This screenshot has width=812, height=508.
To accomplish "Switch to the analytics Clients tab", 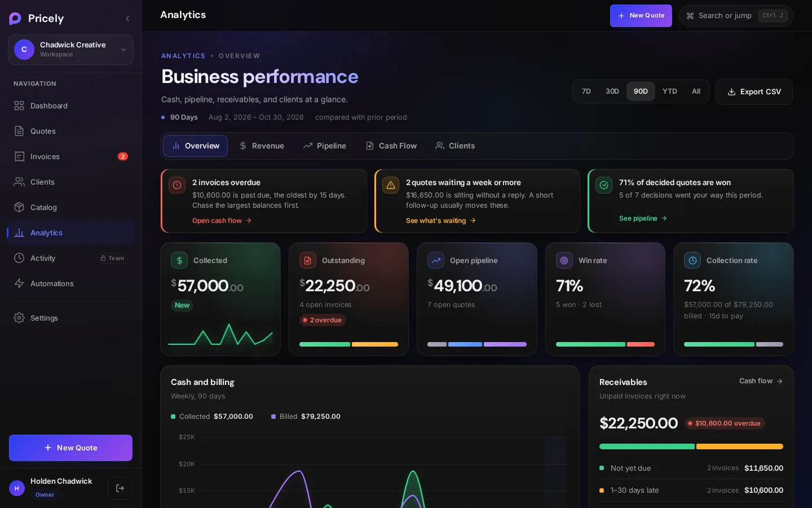I will [455, 146].
